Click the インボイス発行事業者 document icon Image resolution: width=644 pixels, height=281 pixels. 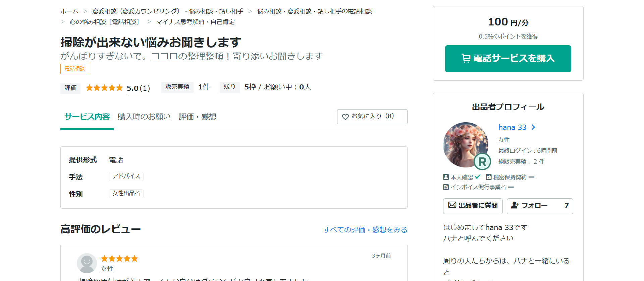coord(446,187)
